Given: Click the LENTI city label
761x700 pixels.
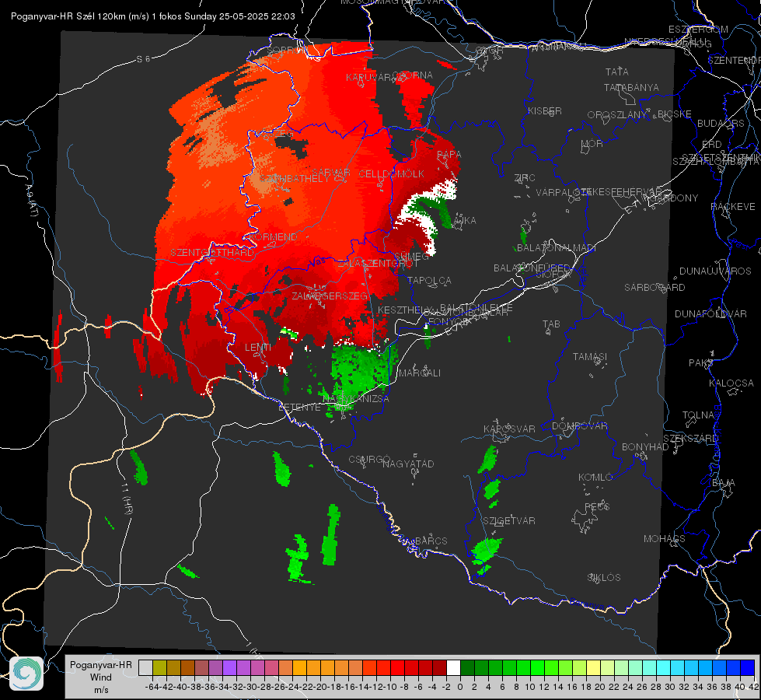Looking at the screenshot, I should click(258, 348).
